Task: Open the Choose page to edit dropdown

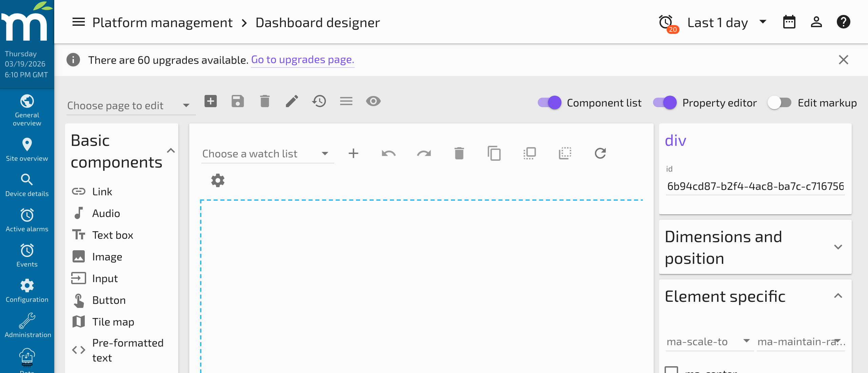Action: (186, 105)
